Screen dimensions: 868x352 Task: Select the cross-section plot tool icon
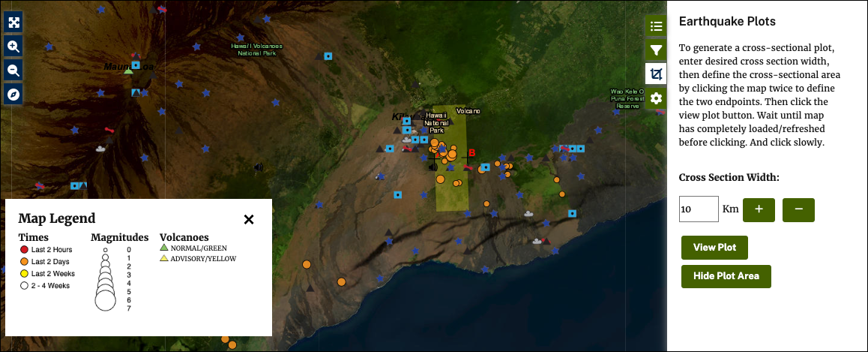[x=656, y=74]
